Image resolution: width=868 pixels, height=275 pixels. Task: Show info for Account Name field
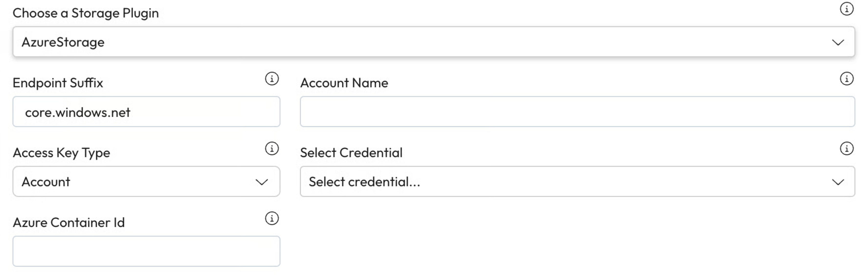[846, 79]
